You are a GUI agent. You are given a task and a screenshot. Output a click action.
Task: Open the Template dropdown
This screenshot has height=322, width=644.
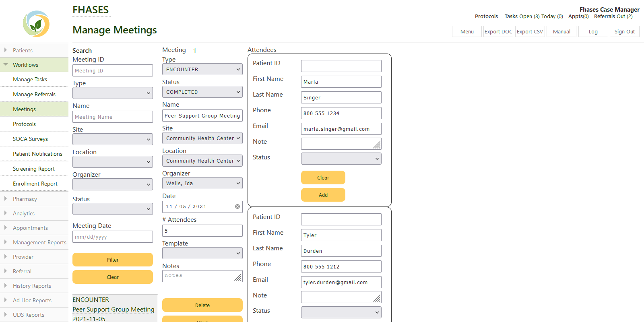(202, 253)
